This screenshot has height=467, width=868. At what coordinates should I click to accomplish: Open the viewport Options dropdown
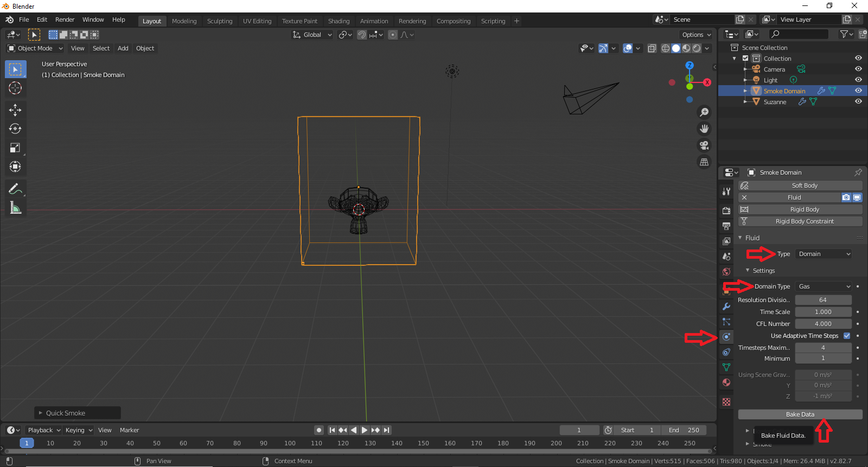click(x=697, y=35)
